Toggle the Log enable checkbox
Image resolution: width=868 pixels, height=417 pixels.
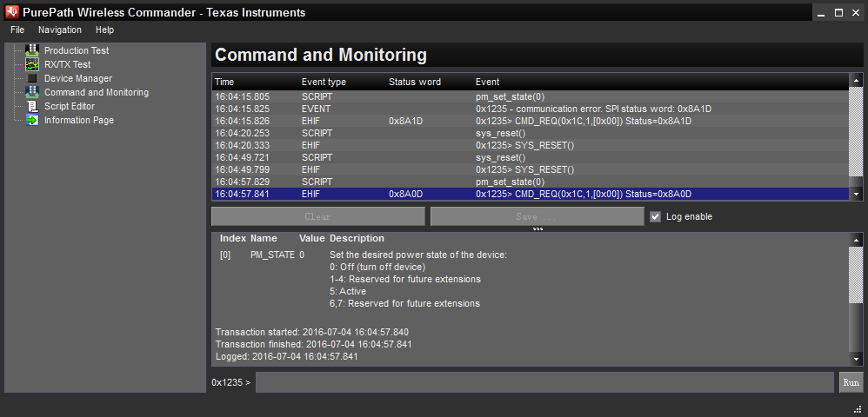tap(656, 217)
